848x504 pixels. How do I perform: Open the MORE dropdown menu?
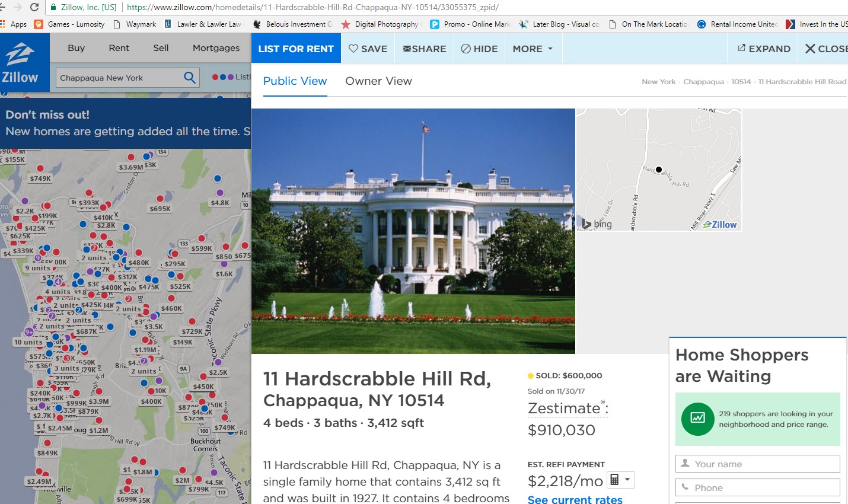(533, 49)
